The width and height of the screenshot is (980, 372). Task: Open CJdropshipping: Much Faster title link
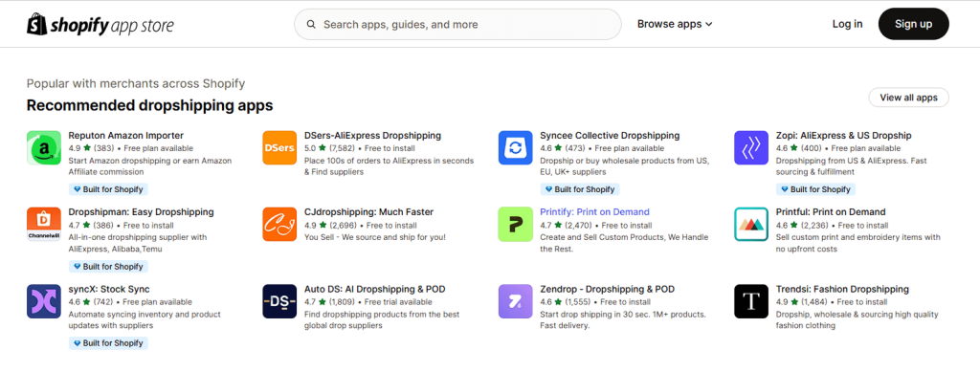pos(368,212)
